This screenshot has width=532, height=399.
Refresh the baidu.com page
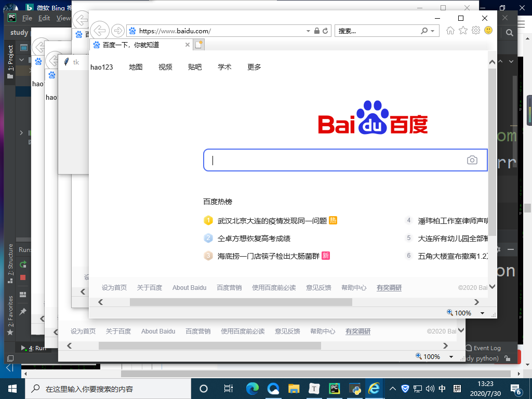point(325,31)
